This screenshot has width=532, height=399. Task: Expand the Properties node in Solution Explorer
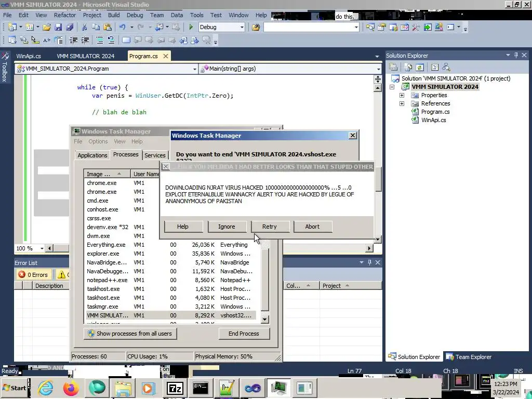click(x=402, y=96)
